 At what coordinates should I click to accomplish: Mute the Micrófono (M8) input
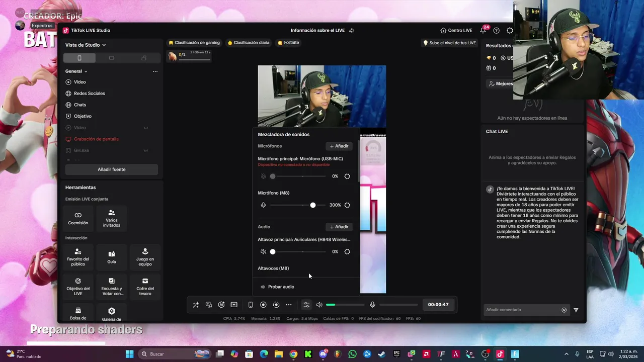click(263, 205)
